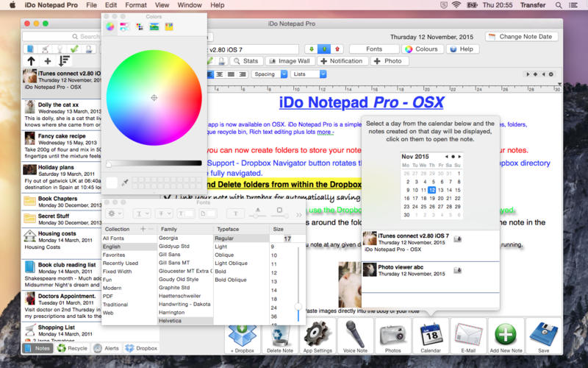Switch to the Alerts tab

click(x=107, y=348)
